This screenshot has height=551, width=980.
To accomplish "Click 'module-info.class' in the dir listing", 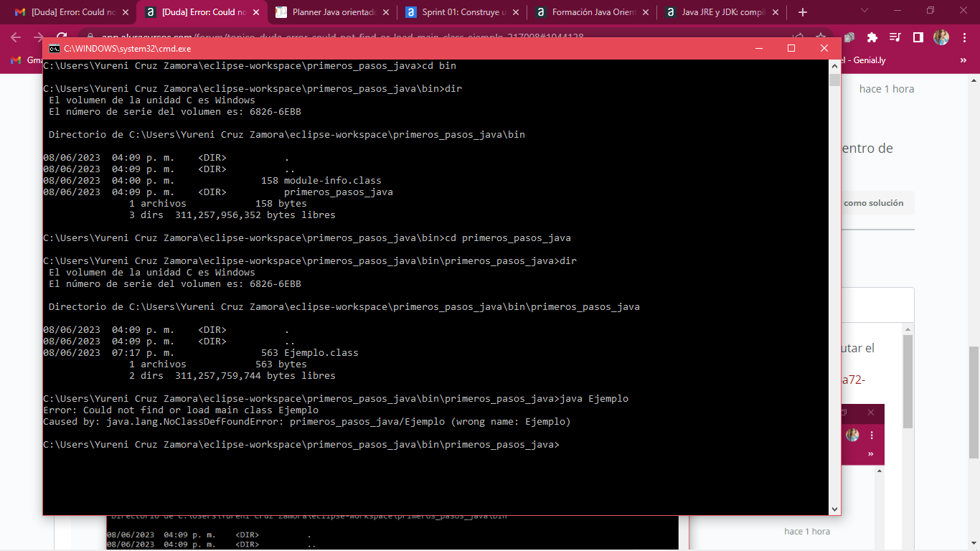I will (x=333, y=181).
